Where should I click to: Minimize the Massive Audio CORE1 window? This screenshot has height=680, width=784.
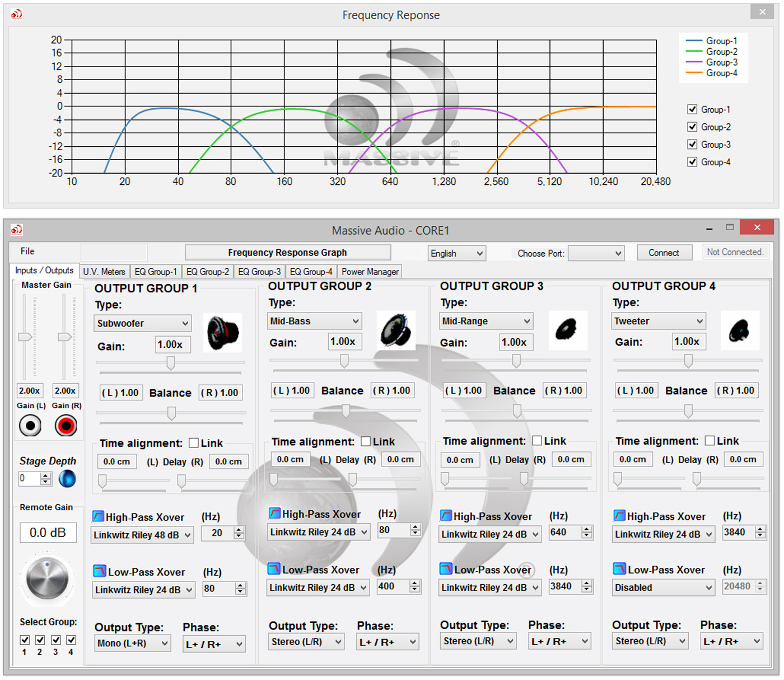[x=710, y=228]
